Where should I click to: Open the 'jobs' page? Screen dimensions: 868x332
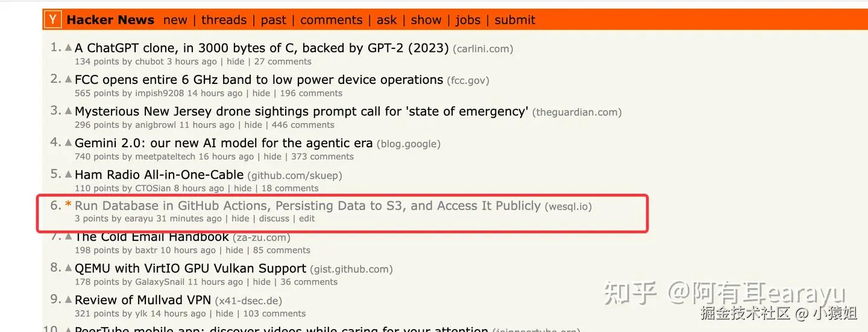[x=468, y=20]
